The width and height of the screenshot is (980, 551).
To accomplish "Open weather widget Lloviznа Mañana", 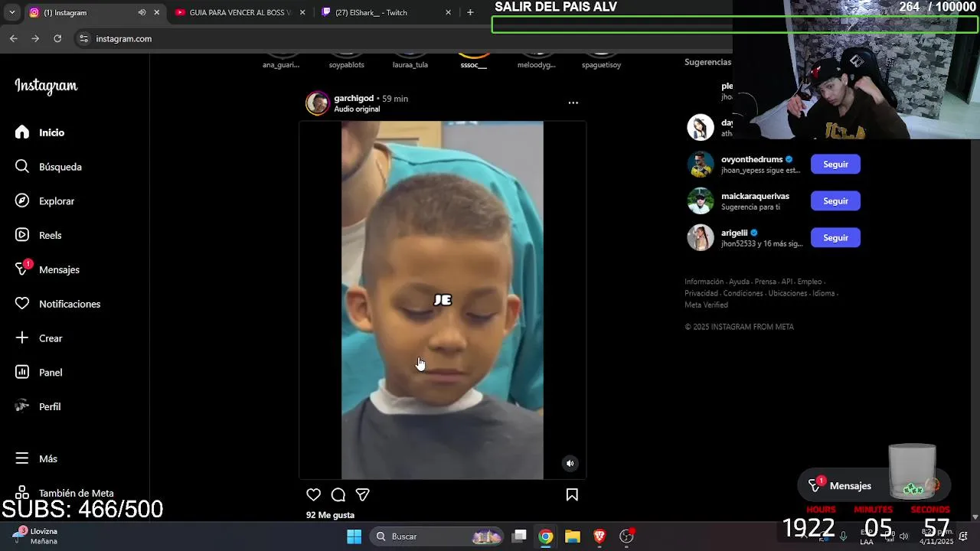I will pos(35,536).
